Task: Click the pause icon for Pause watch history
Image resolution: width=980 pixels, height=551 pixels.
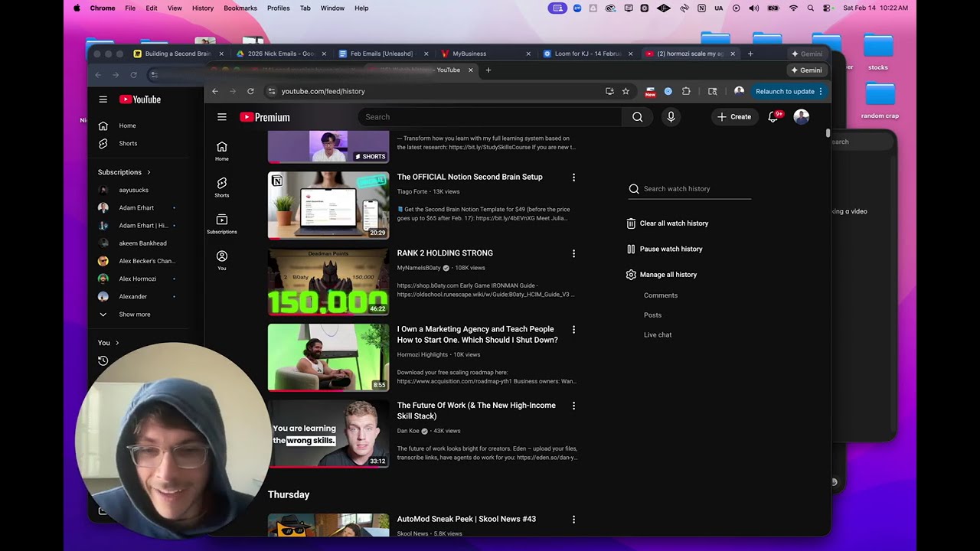Action: coord(631,249)
